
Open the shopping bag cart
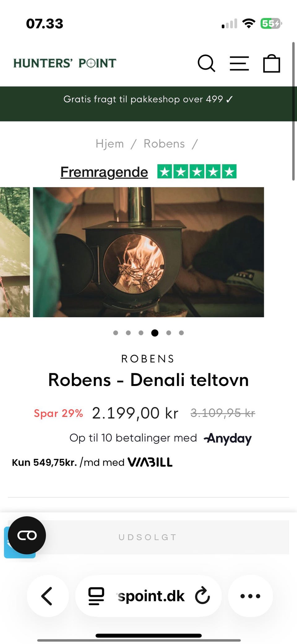coord(272,64)
